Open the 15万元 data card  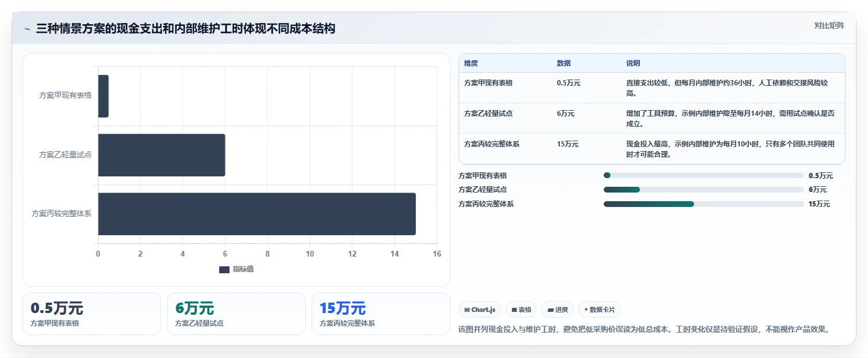381,314
